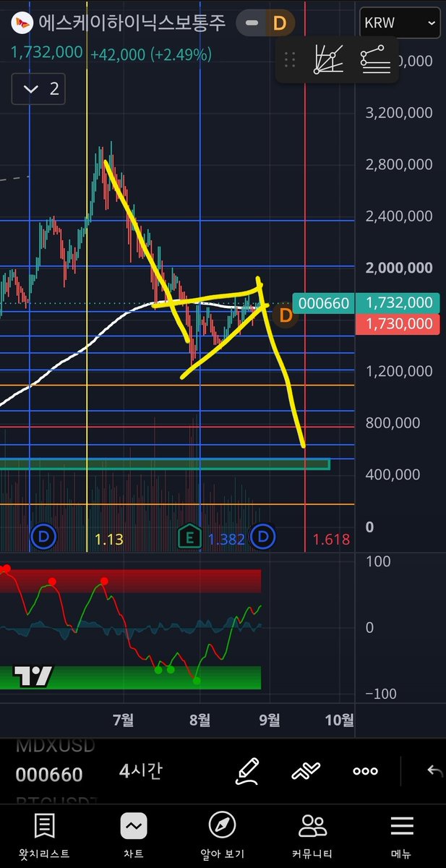The height and width of the screenshot is (868, 446).
Task: Go to the 알아 보기 explore tab
Action: [222, 835]
